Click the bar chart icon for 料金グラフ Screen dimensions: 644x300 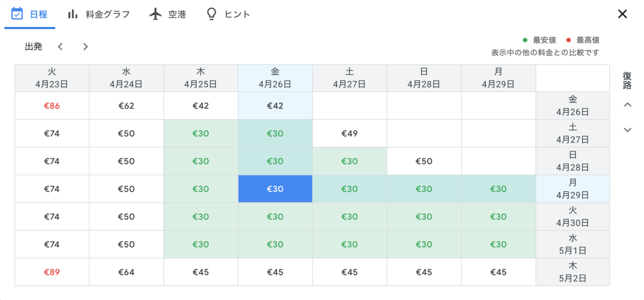point(73,14)
